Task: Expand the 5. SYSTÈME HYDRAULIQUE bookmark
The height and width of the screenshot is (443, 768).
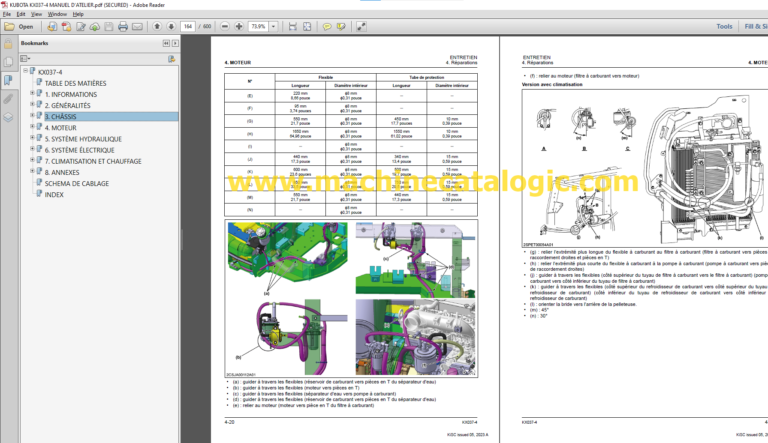Action: (32, 138)
